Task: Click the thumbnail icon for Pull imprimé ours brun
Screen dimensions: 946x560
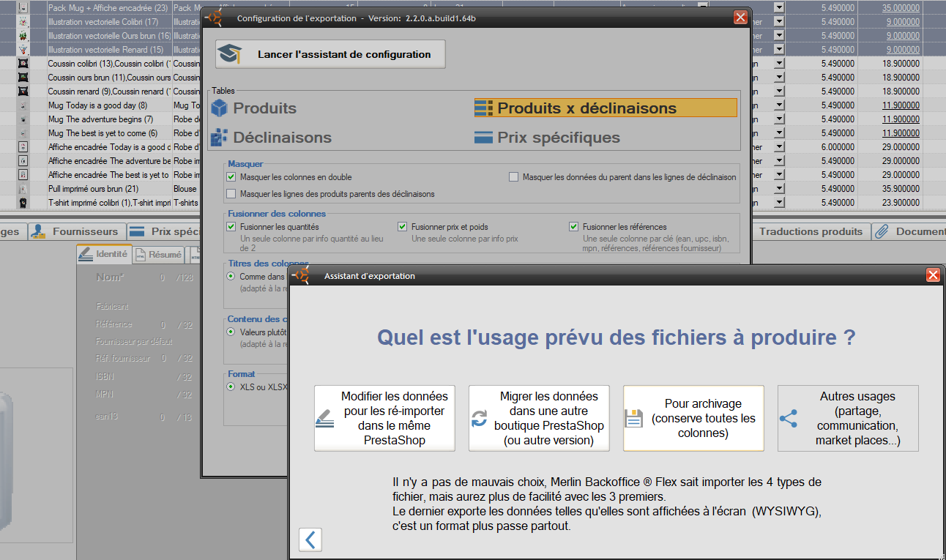Action: tap(23, 189)
